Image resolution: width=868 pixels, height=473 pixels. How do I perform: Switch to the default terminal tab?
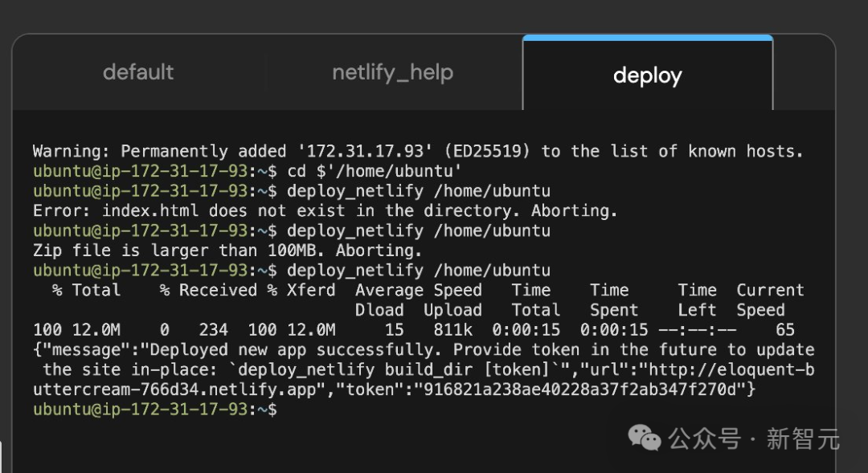(138, 72)
